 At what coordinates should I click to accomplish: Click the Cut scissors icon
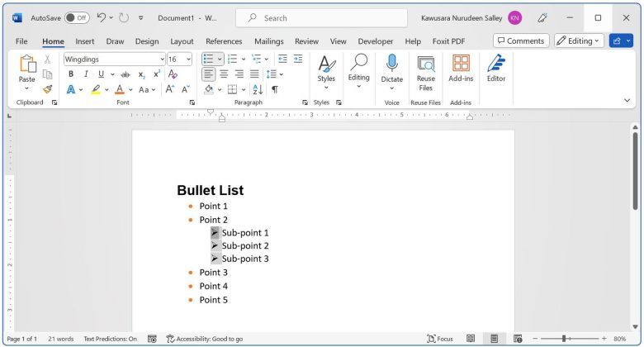click(x=48, y=59)
